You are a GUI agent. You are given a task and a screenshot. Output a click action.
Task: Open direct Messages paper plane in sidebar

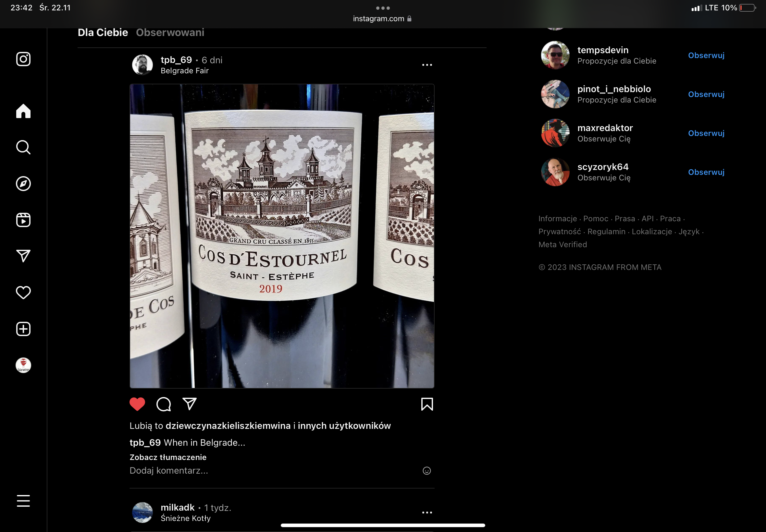pyautogui.click(x=23, y=256)
